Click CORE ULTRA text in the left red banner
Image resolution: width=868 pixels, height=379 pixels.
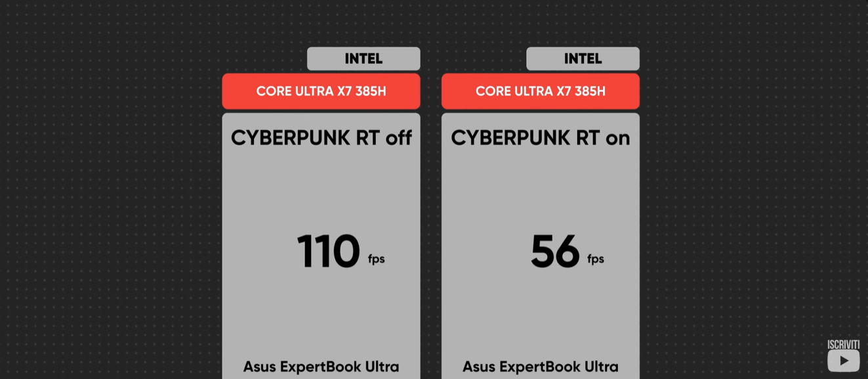pos(294,91)
